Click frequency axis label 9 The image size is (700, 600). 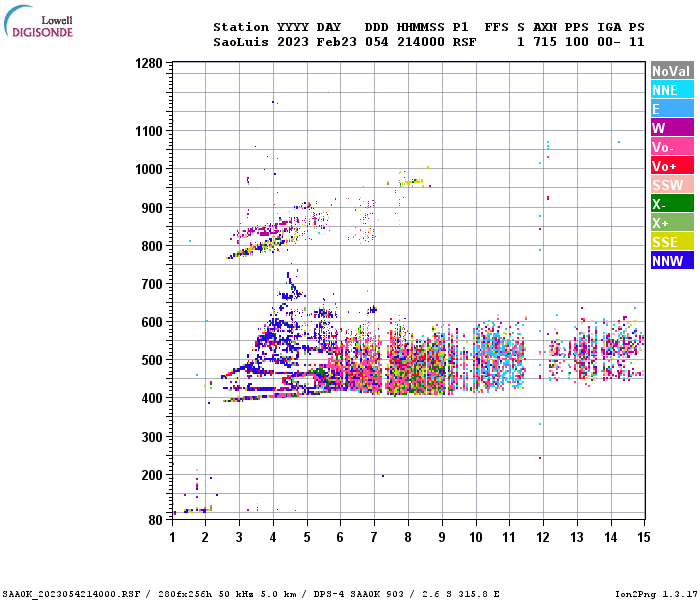(442, 537)
